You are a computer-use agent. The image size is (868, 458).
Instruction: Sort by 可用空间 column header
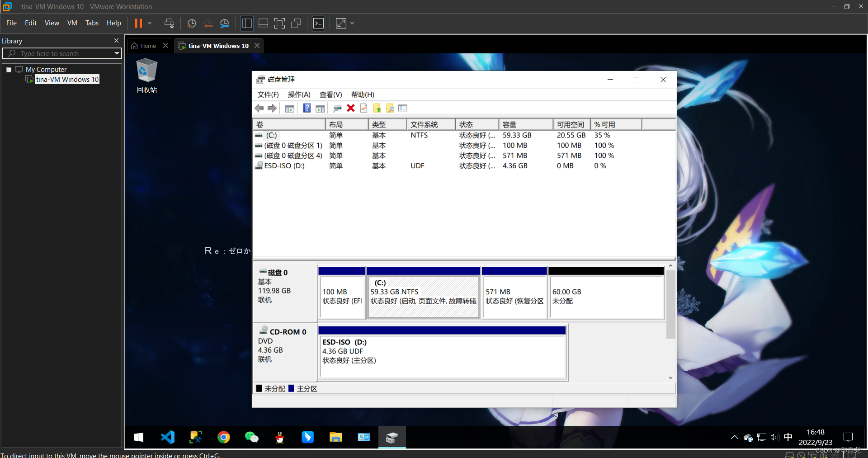pos(571,124)
